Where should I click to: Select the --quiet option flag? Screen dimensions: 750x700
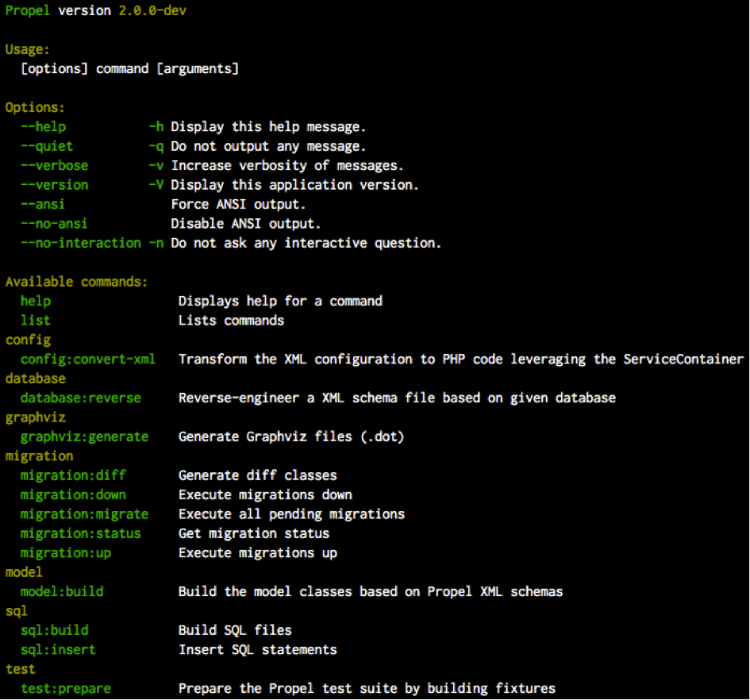[47, 146]
